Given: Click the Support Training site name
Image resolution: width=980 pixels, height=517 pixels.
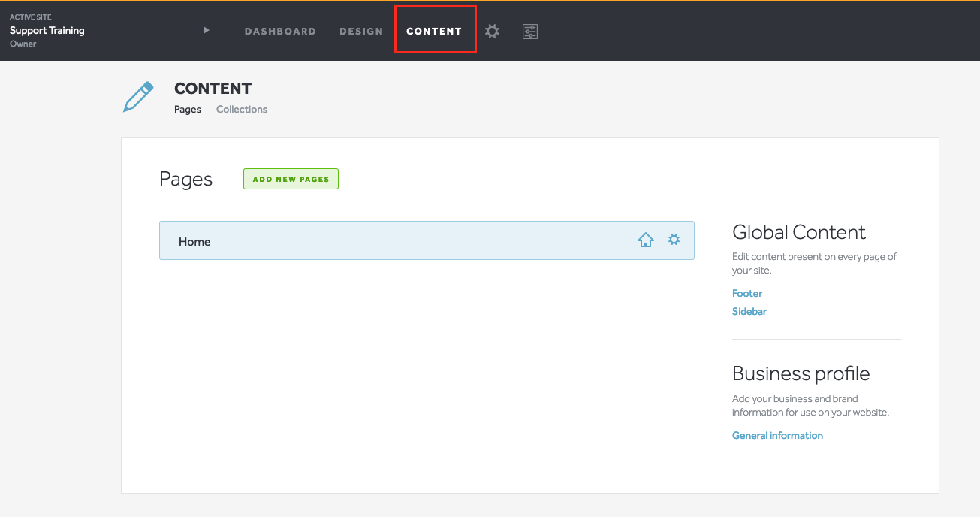Looking at the screenshot, I should click(x=47, y=31).
